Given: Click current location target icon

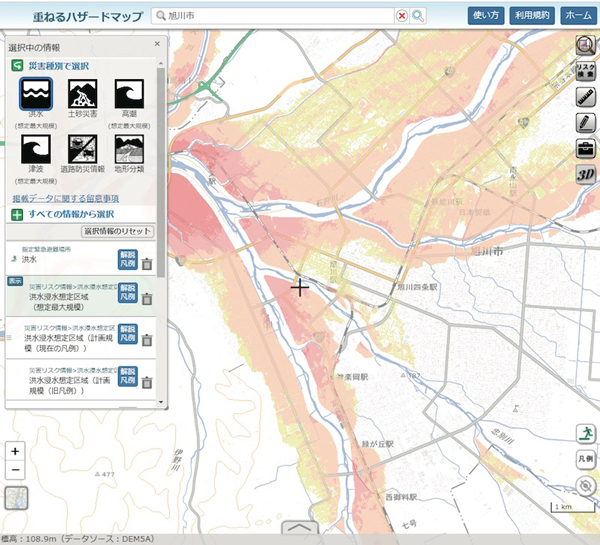Looking at the screenshot, I should coord(586,486).
